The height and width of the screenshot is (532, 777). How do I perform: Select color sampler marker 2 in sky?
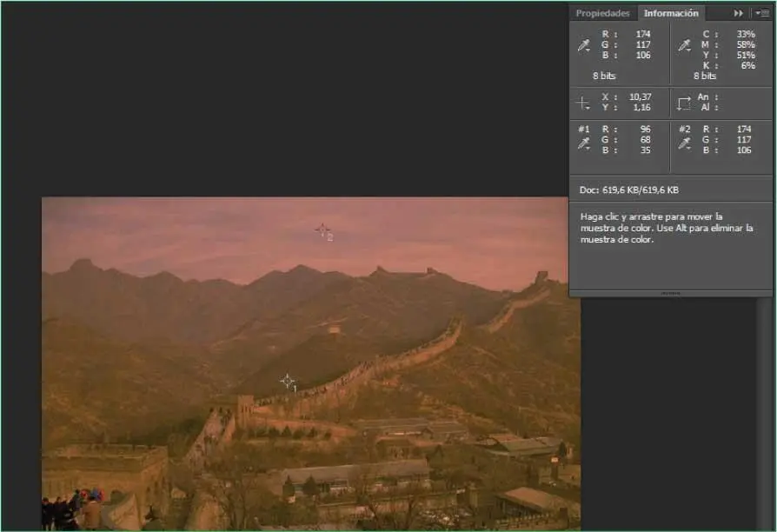coord(322,229)
